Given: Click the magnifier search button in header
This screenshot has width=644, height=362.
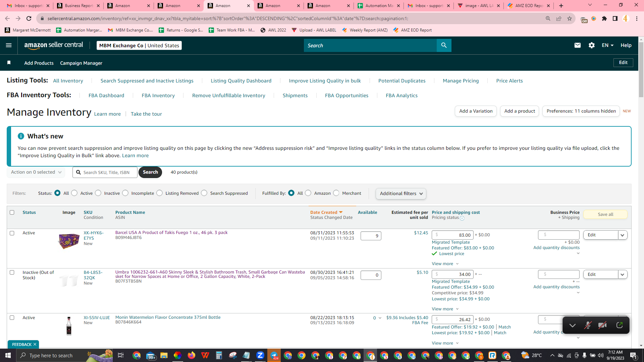Looking at the screenshot, I should (x=444, y=45).
